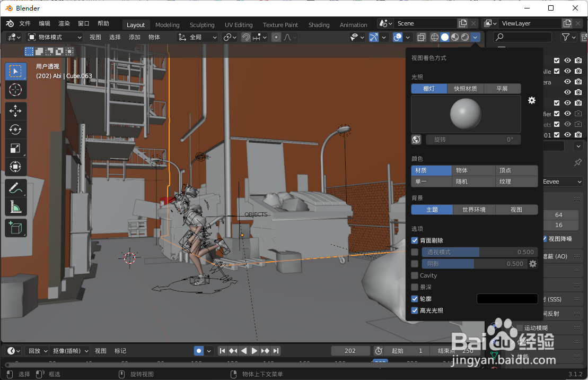
Task: Open studio light preferences gear
Action: coord(532,100)
